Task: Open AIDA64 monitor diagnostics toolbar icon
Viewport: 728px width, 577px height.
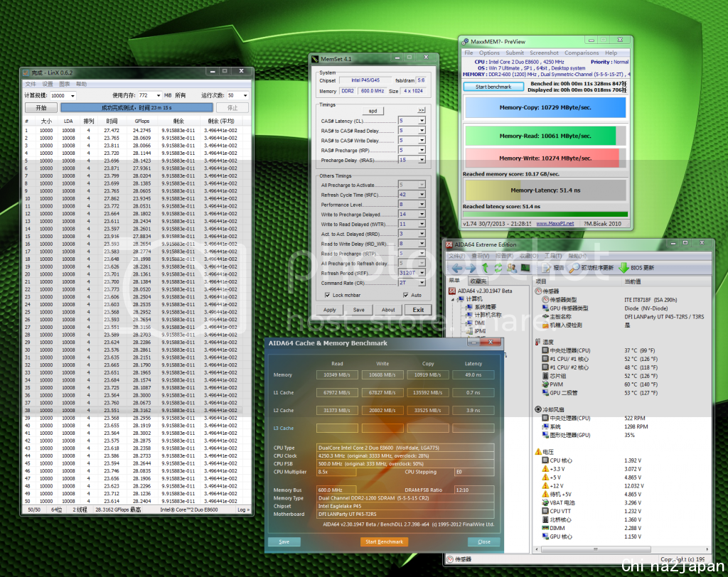Action: (525, 268)
